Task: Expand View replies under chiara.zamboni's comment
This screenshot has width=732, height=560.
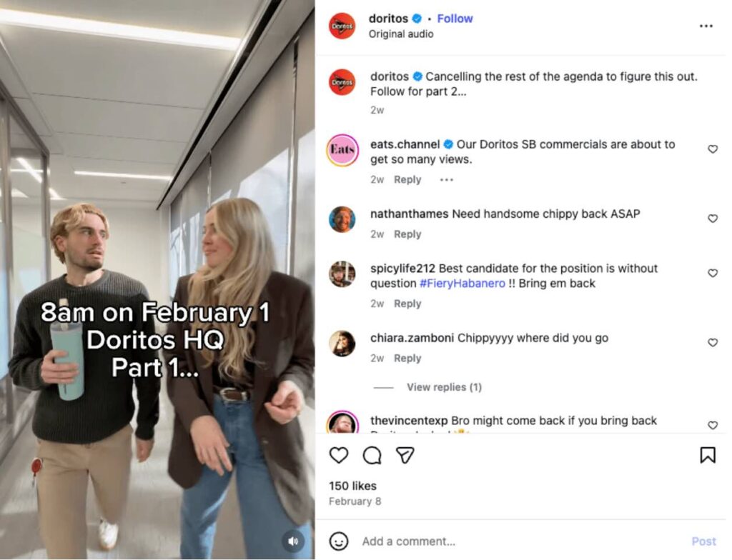Action: 444,386
